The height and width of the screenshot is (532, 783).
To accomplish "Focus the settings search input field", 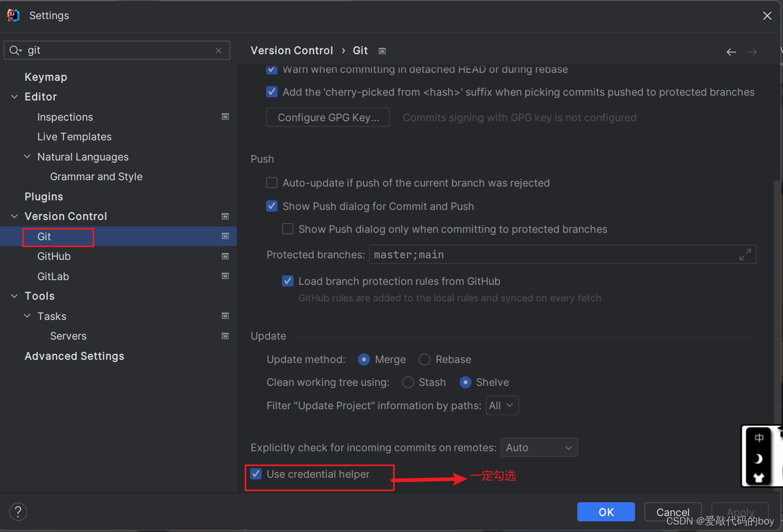I will point(117,50).
